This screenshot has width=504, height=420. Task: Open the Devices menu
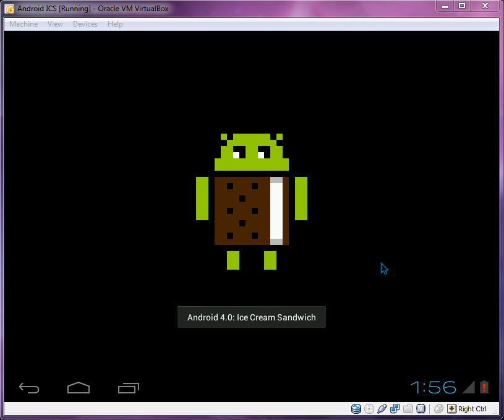point(85,24)
